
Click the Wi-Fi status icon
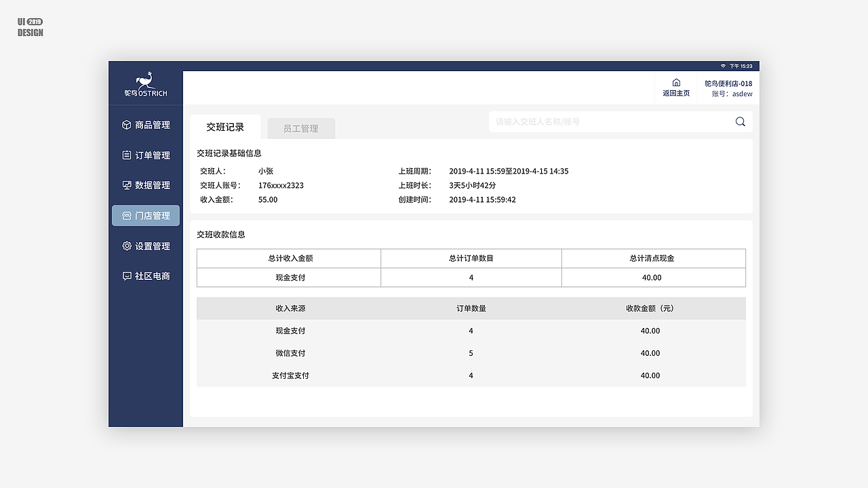click(x=723, y=66)
